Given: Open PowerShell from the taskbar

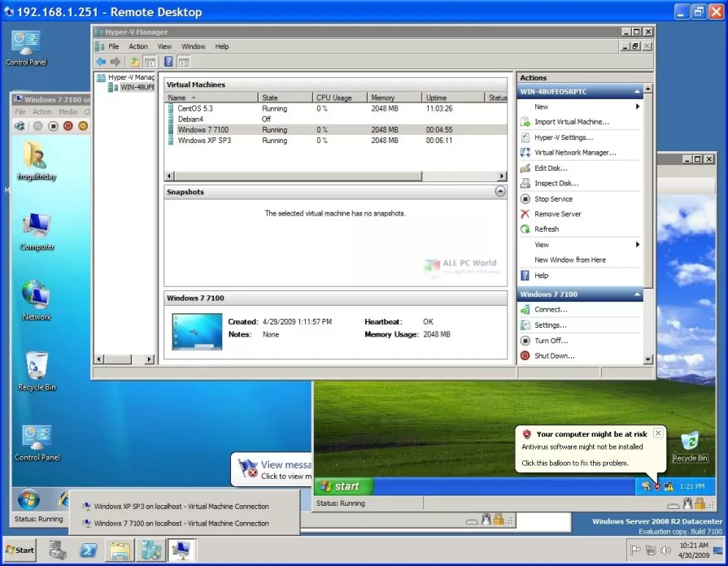Looking at the screenshot, I should click(88, 551).
